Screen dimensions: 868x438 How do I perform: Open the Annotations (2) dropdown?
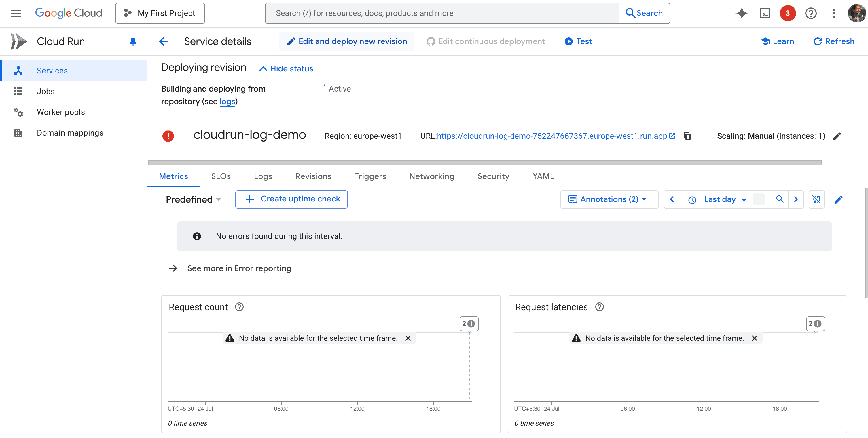click(609, 199)
